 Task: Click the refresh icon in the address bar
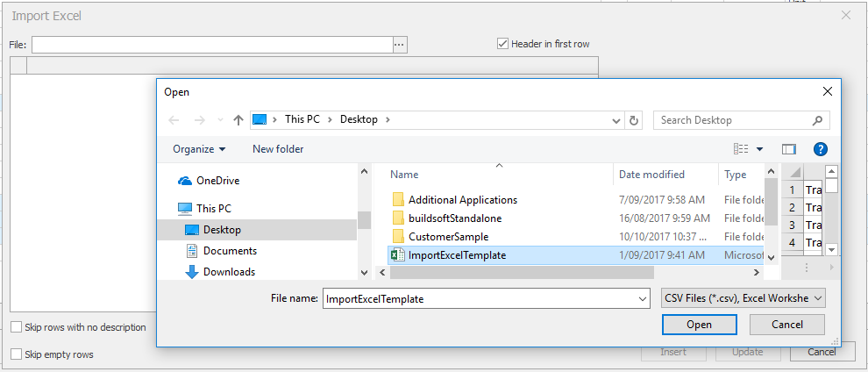point(634,120)
